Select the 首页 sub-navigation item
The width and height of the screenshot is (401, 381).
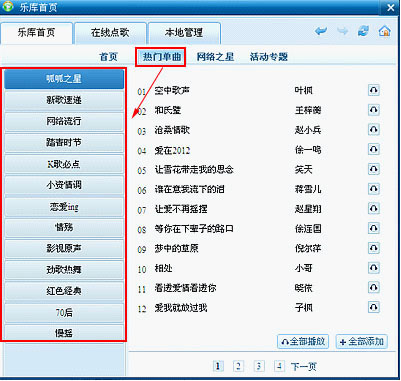point(108,57)
